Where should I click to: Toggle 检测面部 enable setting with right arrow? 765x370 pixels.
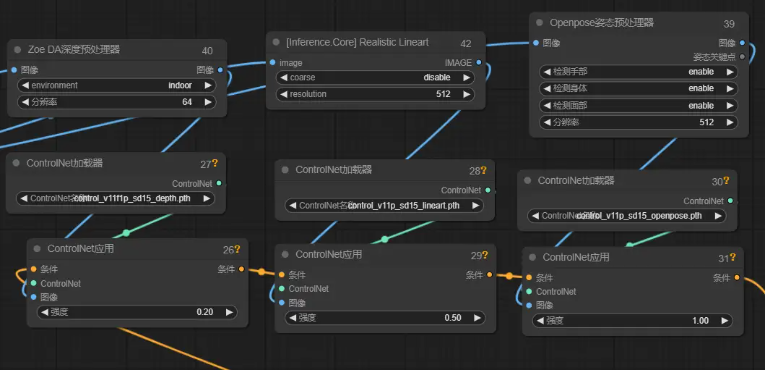click(x=730, y=105)
